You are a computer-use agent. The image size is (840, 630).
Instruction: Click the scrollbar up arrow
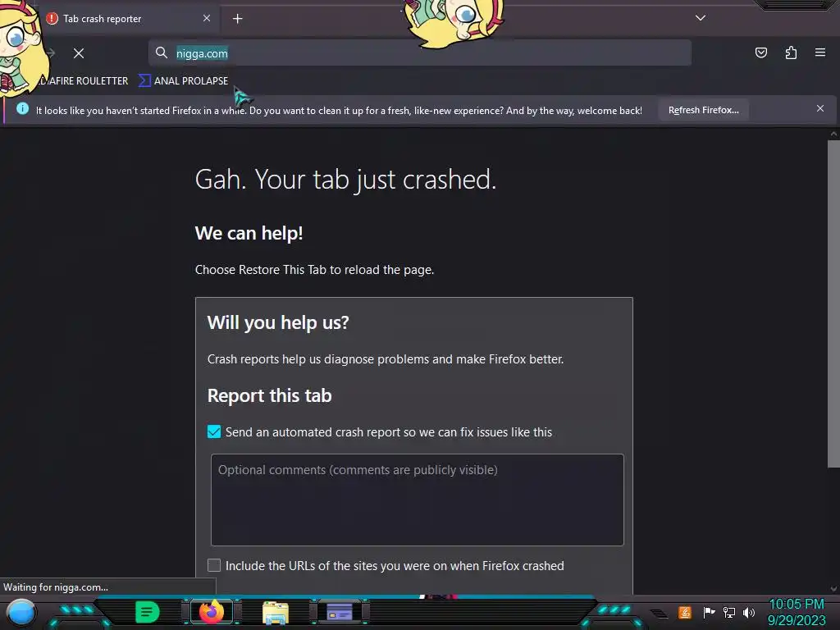click(x=833, y=134)
